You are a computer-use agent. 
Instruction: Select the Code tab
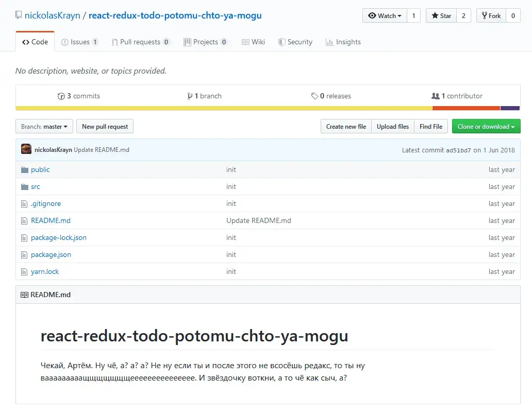[35, 42]
